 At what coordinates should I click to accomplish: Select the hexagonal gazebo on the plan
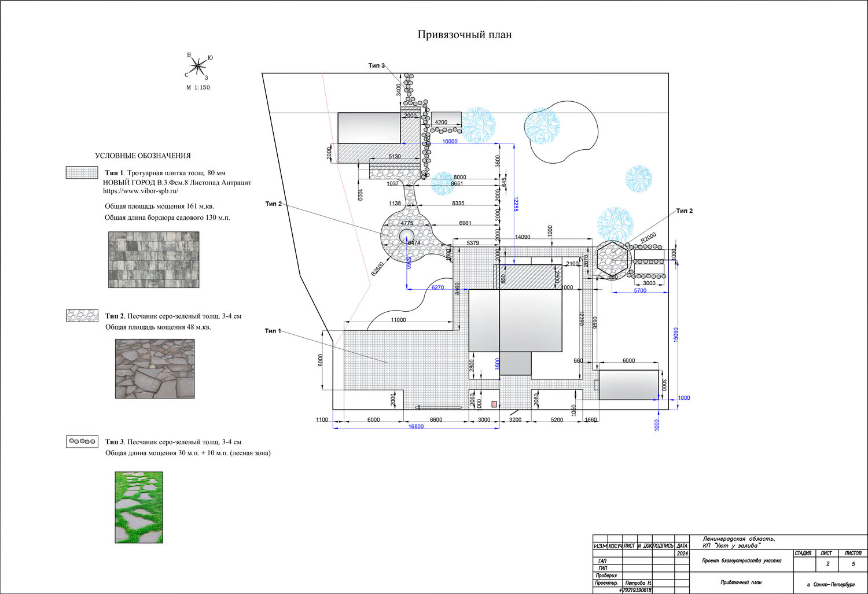[x=612, y=260]
